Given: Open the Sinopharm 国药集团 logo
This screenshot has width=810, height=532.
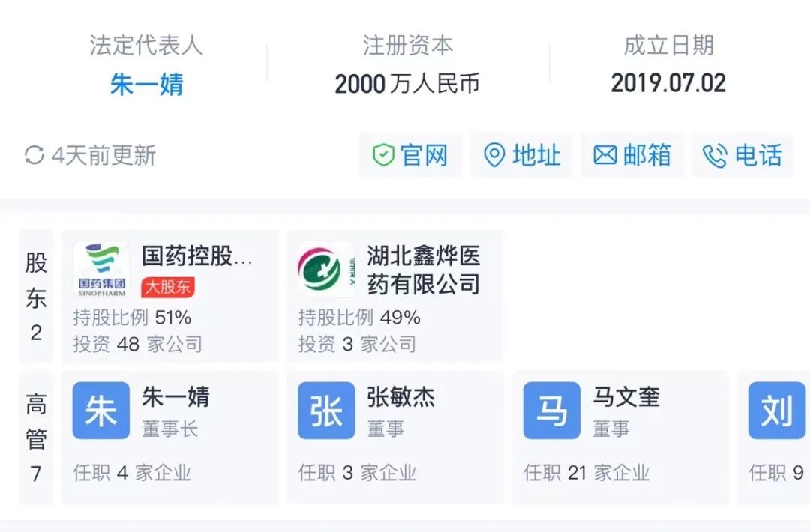Looking at the screenshot, I should [x=101, y=269].
